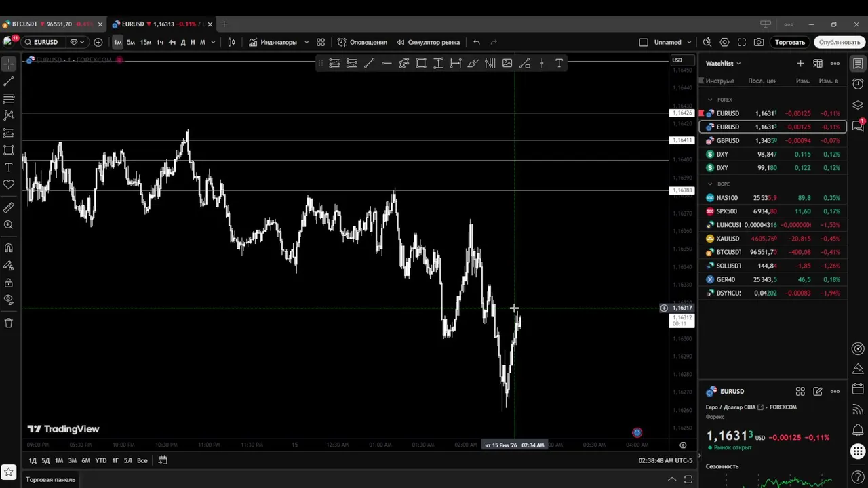868x488 pixels.
Task: Open the object tree layers icon in right sidebar
Action: click(x=858, y=105)
